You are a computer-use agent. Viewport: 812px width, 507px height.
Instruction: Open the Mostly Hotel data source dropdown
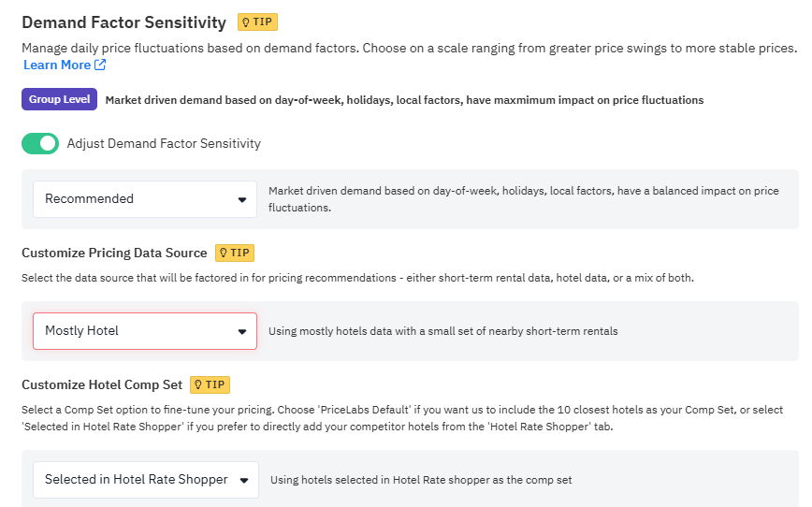144,331
